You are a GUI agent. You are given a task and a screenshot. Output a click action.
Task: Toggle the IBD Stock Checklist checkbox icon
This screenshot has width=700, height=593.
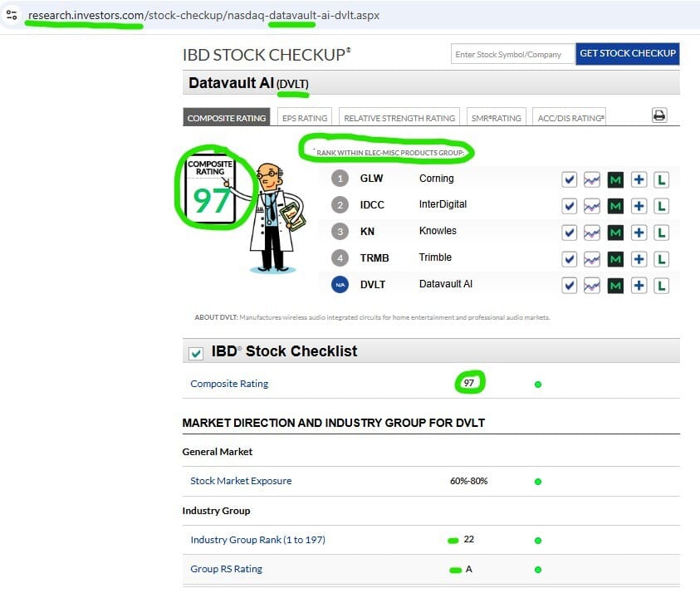coord(195,353)
